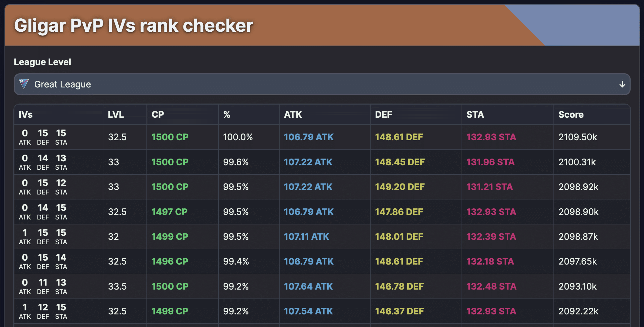This screenshot has height=327, width=644.
Task: Click the 33.5 level cell
Action: click(x=117, y=287)
